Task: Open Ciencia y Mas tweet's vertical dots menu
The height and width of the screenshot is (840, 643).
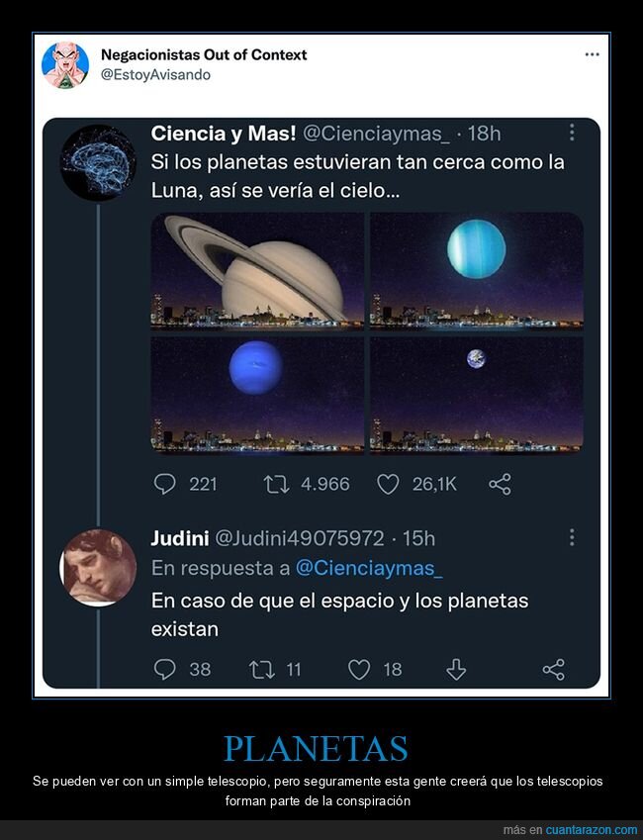Action: coord(572,133)
